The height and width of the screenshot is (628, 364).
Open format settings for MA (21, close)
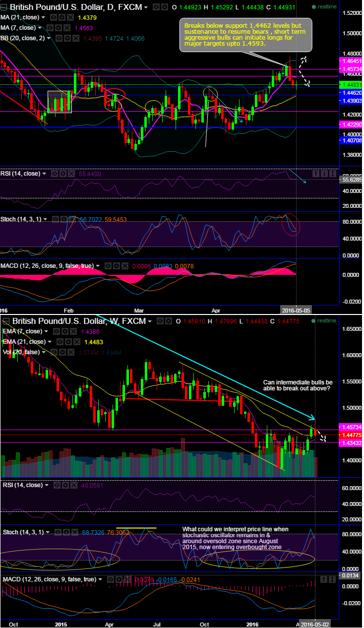[x=62, y=17]
